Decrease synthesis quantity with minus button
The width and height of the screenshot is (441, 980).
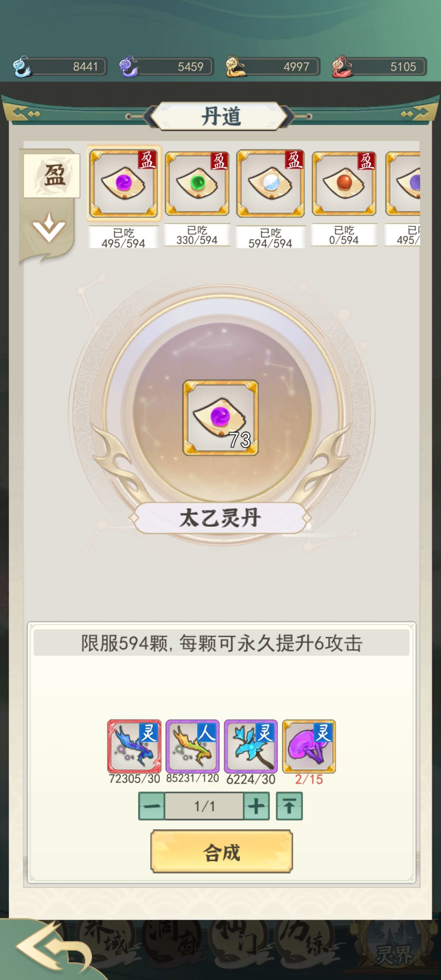(151, 806)
